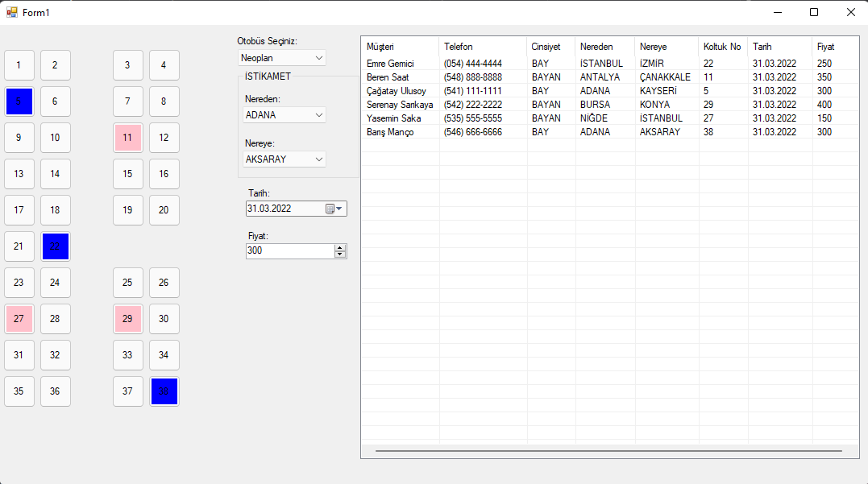Pick seat number 10

[x=56, y=138]
